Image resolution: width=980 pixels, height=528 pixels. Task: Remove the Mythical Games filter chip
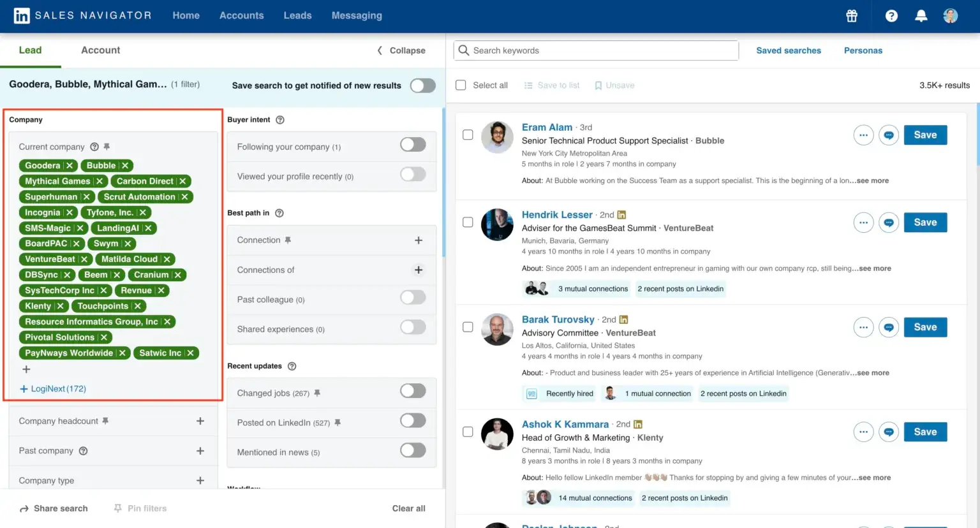(x=99, y=181)
